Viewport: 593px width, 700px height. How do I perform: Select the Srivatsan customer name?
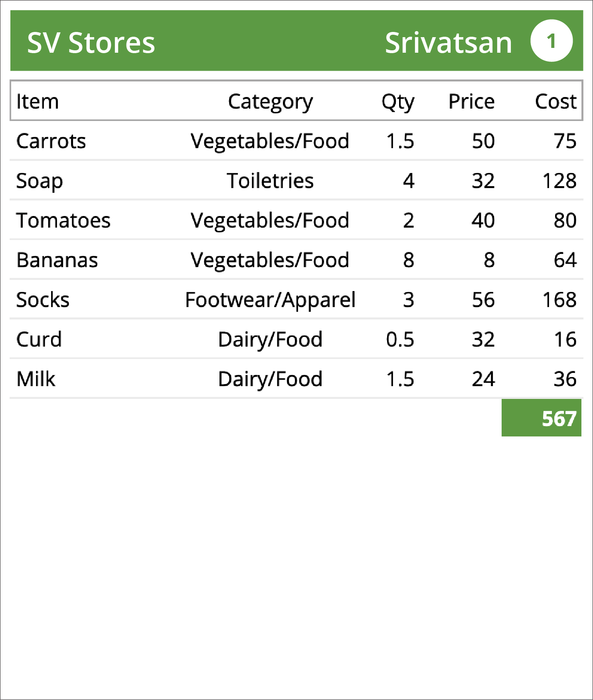pyautogui.click(x=449, y=43)
